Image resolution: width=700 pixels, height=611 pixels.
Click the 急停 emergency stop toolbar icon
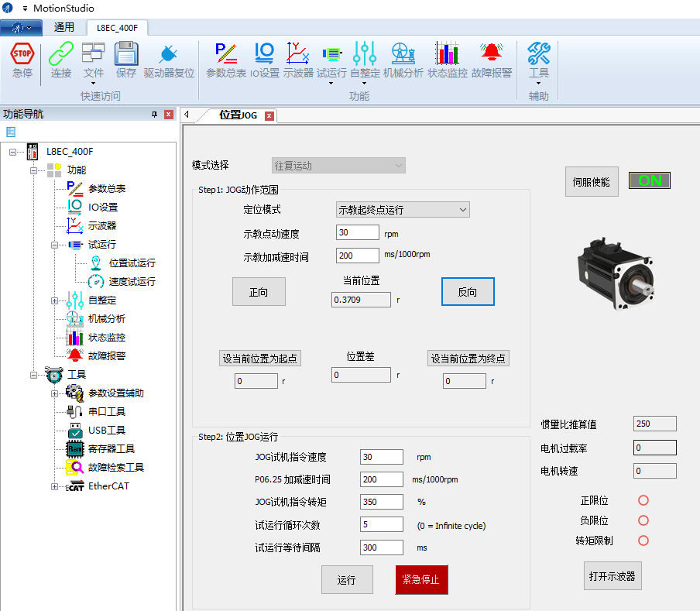(22, 58)
